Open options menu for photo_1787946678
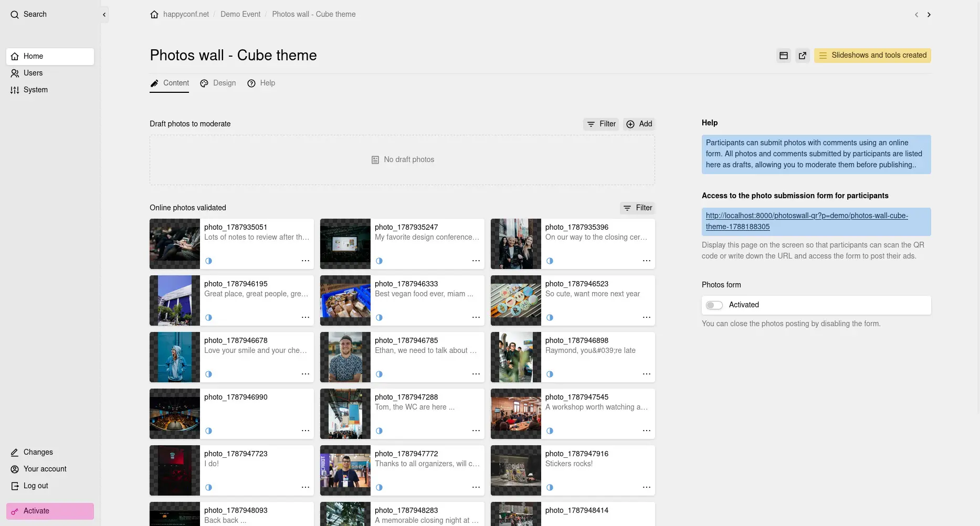Screen dimensions: 980x526 [305, 374]
